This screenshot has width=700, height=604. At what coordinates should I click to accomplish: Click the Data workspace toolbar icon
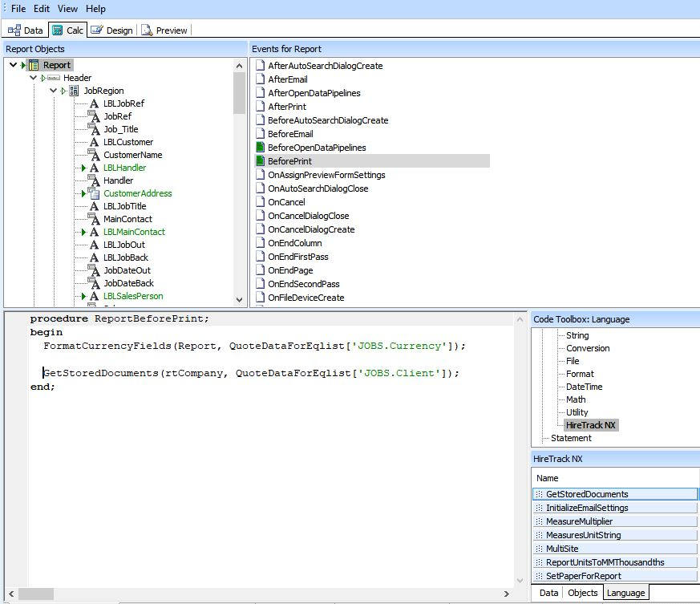coord(13,30)
